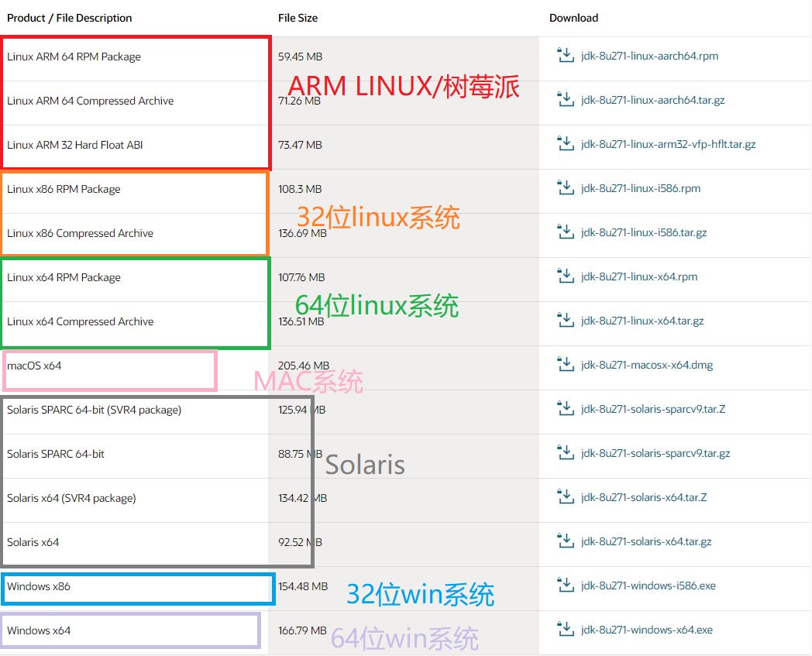Click download icon beside jdk-8u271-linux-arm32-vfp-hflt.tar.gz
The image size is (812, 656).
point(565,143)
